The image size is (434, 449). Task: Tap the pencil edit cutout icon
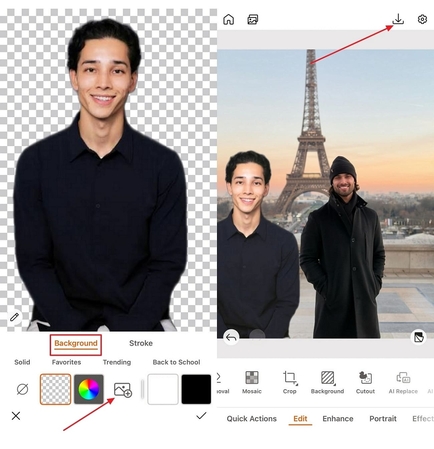14,317
